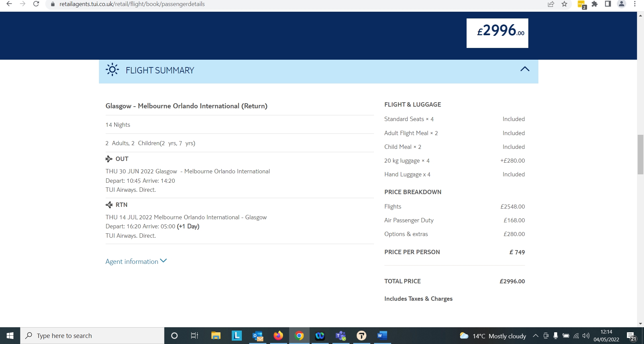The image size is (644, 344).
Task: Click the scrollbar down arrow
Action: [x=640, y=324]
